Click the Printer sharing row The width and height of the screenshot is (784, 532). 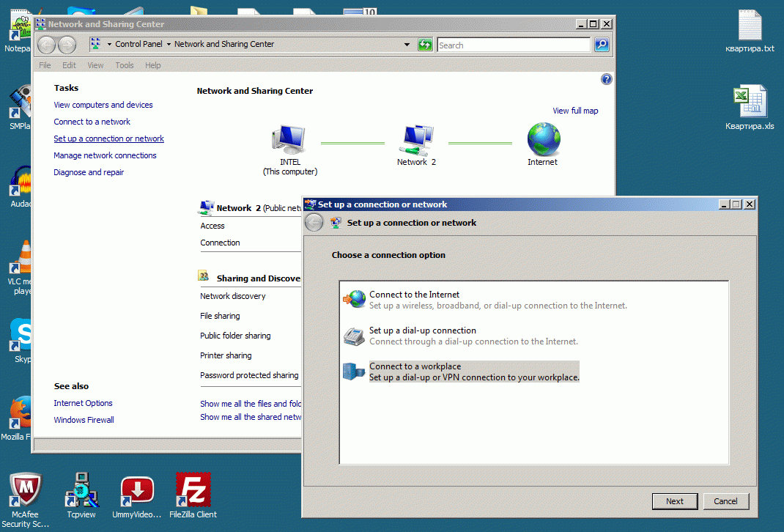pos(226,355)
